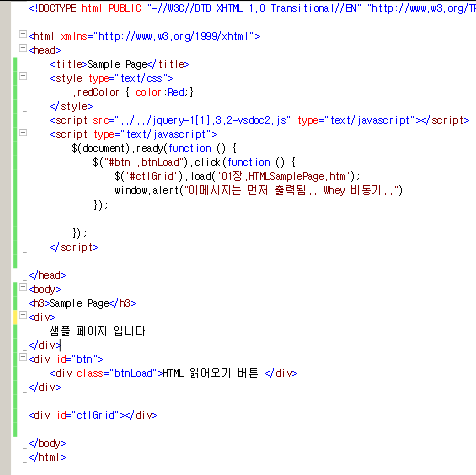Click the div id ctlGrid line
The image size is (476, 475).
[93, 415]
